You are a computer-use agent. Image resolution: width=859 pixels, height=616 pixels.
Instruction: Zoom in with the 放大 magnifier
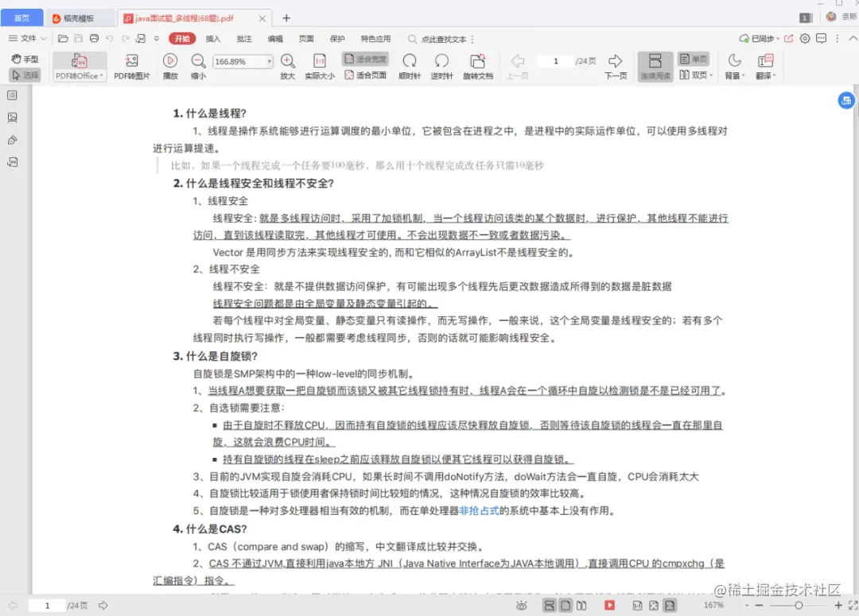click(288, 67)
